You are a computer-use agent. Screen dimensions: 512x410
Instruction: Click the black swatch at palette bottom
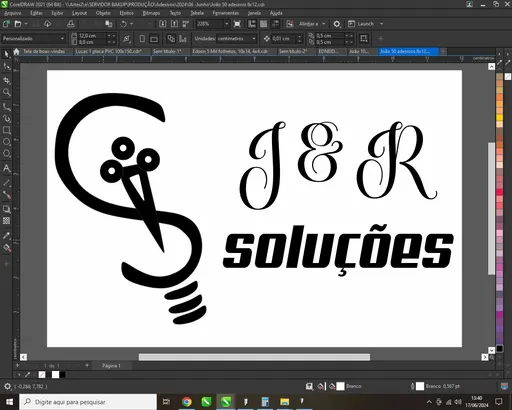(499, 349)
